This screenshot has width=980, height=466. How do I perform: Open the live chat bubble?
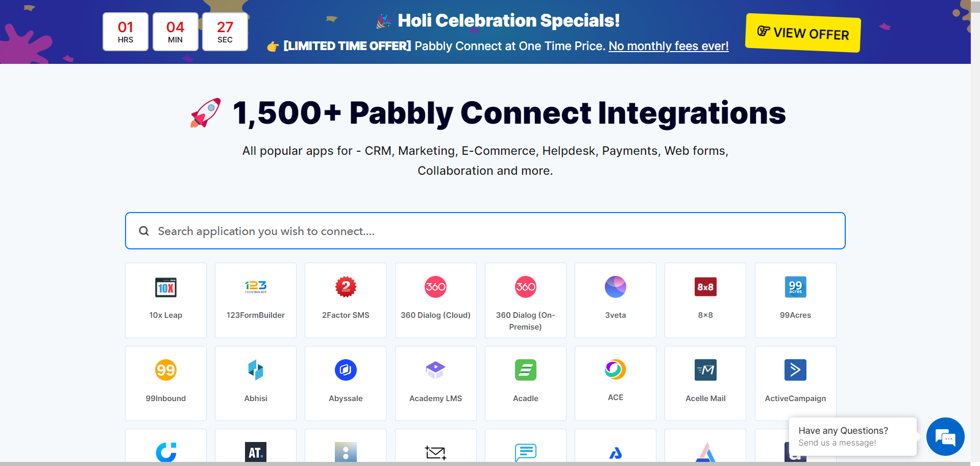(x=945, y=437)
